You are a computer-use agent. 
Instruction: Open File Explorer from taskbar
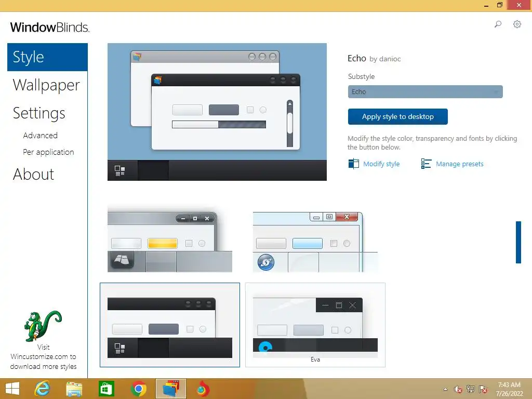pyautogui.click(x=74, y=389)
